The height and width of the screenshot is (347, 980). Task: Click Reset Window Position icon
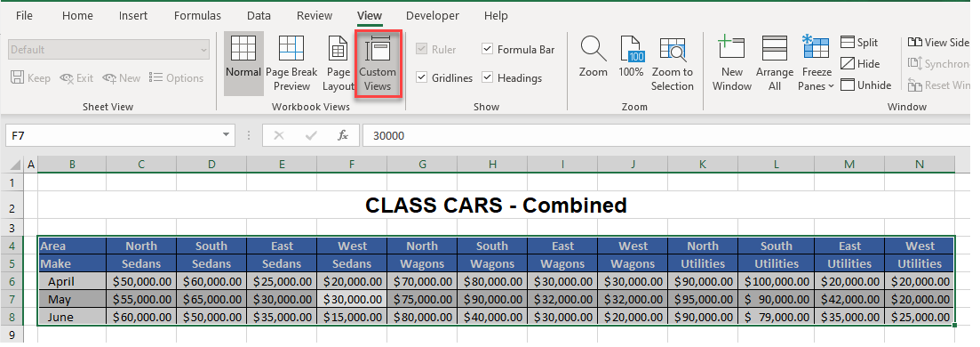point(915,85)
